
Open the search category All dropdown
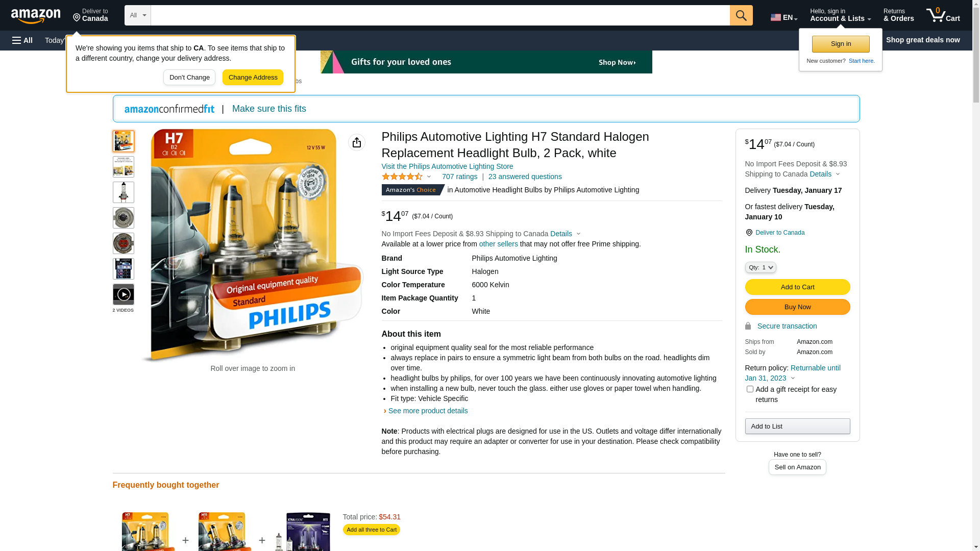click(138, 15)
